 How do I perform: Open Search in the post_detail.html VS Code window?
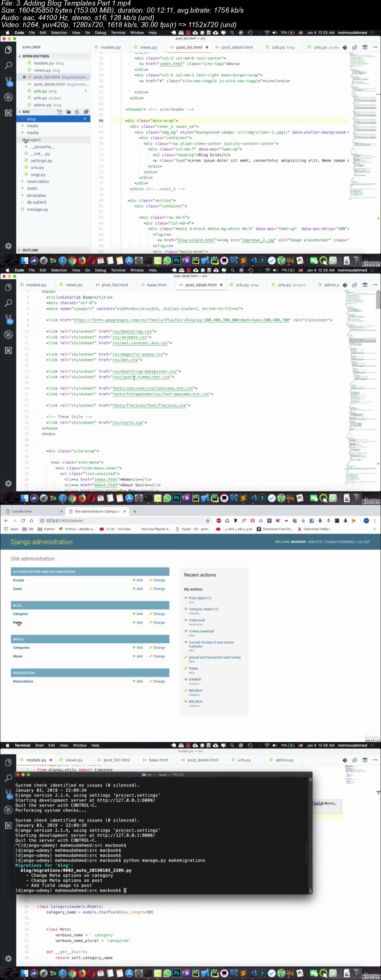[x=8, y=303]
